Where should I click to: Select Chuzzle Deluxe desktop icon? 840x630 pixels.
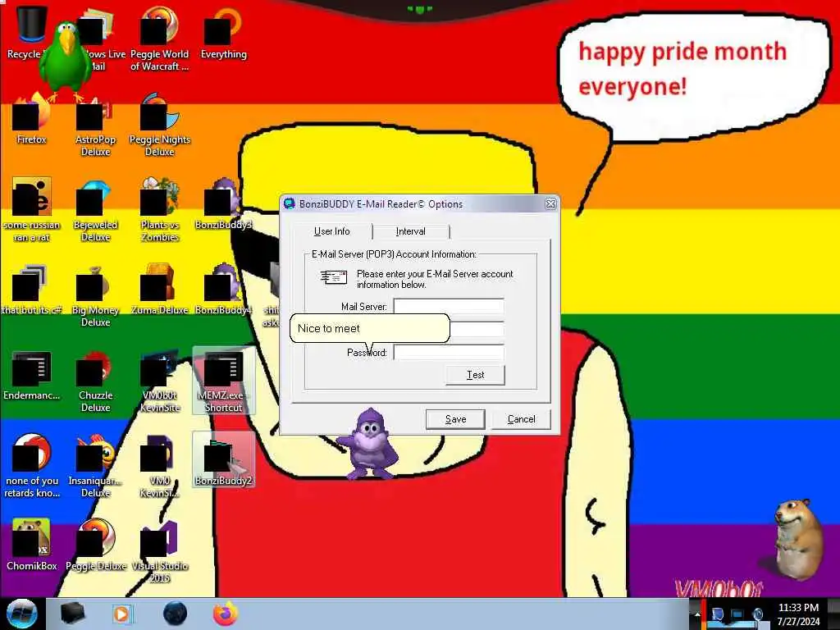95,381
